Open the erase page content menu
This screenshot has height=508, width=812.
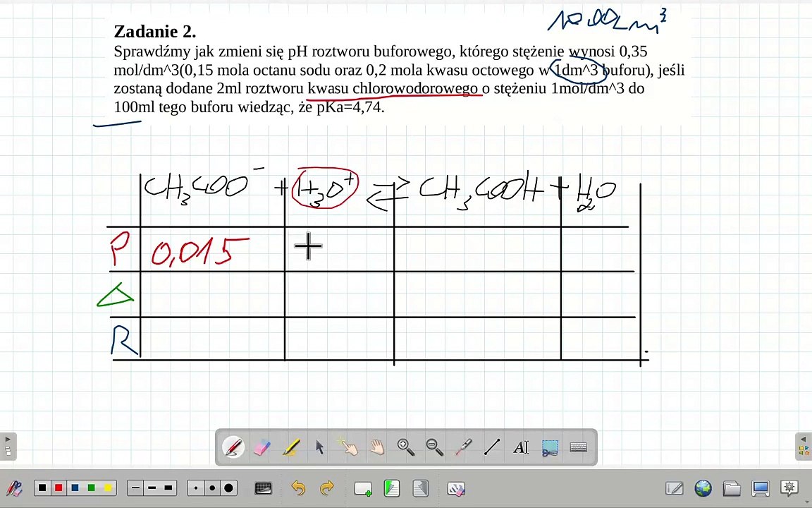456,489
